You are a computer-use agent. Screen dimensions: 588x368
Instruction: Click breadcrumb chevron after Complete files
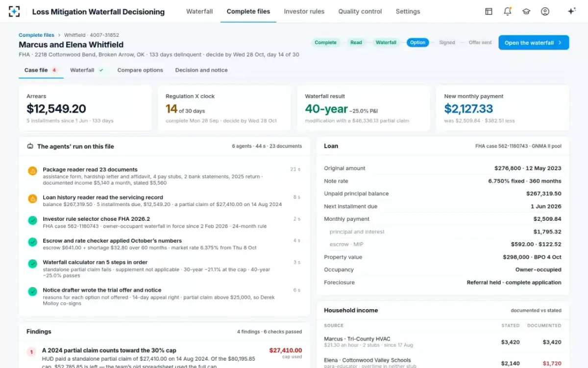pos(59,35)
